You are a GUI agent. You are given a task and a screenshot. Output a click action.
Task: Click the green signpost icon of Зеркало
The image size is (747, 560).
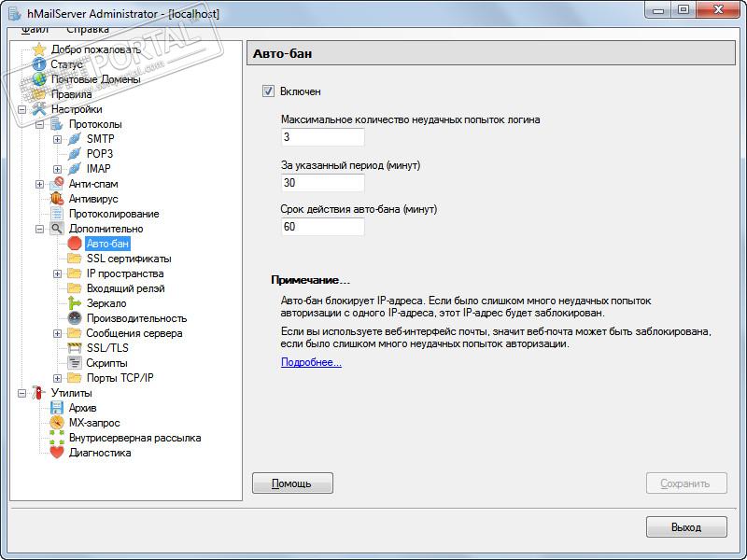click(x=75, y=303)
